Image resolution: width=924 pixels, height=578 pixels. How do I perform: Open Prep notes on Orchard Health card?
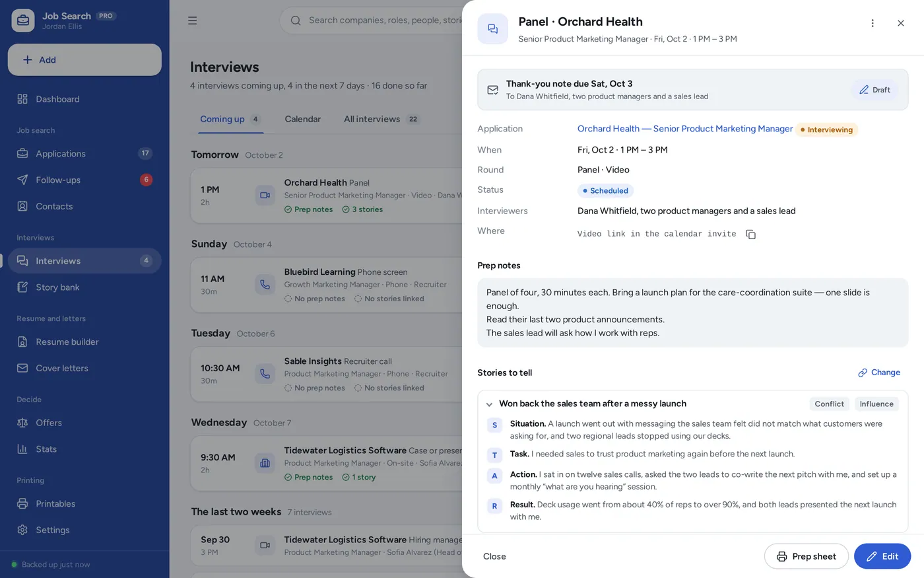tap(309, 209)
